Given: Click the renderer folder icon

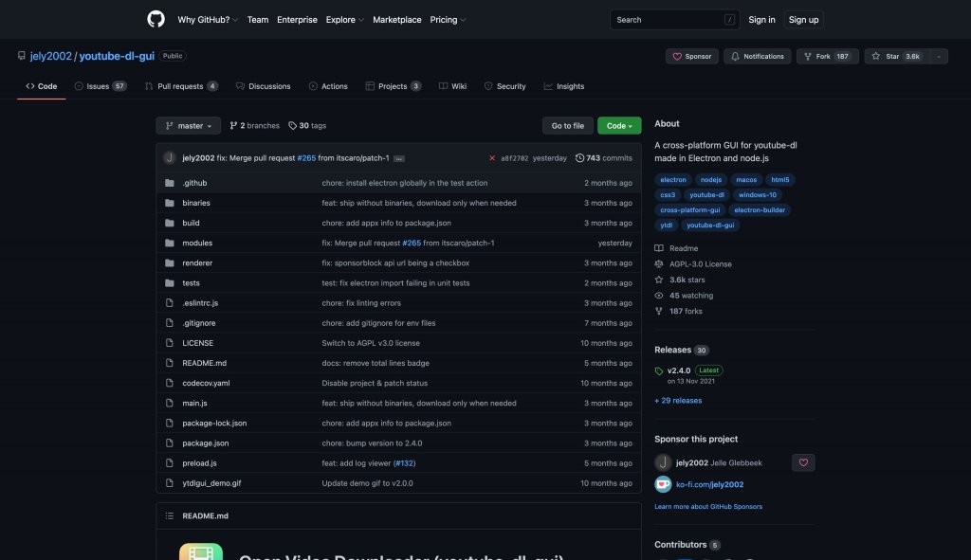Looking at the screenshot, I should [x=169, y=263].
